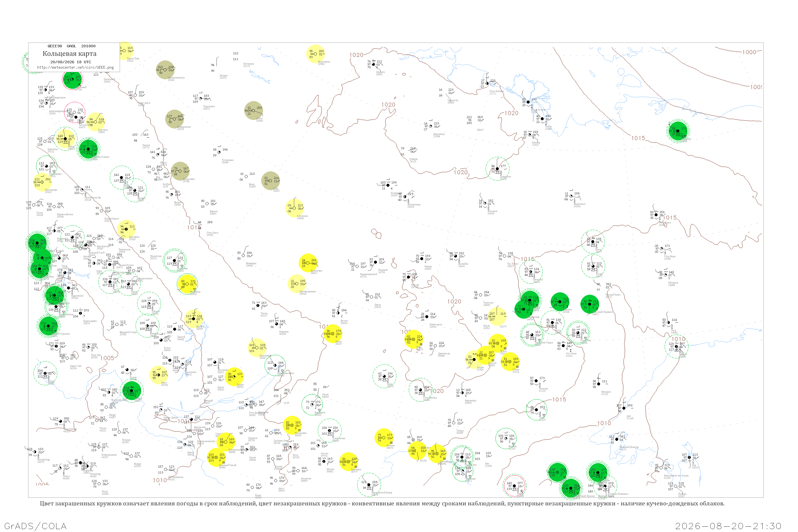The width and height of the screenshot is (798, 532).
Task: Click the 'Романовка' station name
Action: coord(301,433)
